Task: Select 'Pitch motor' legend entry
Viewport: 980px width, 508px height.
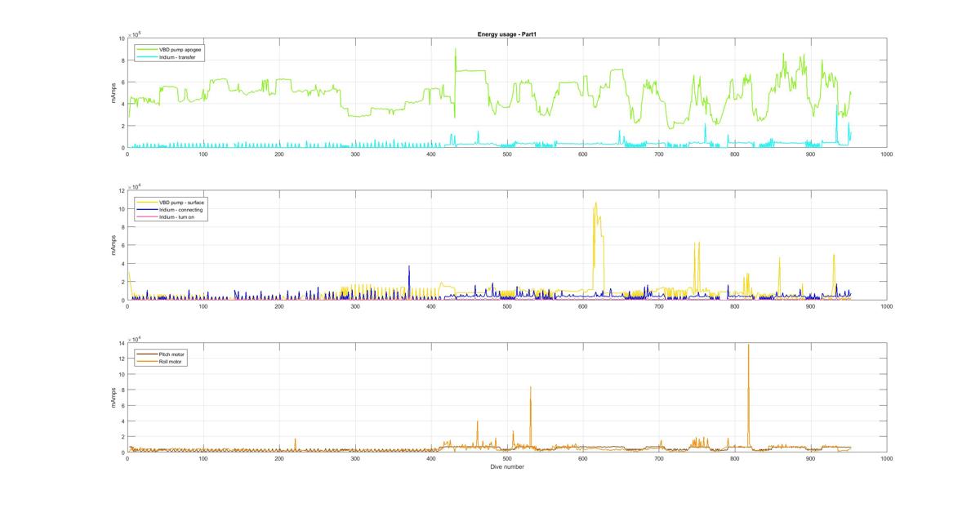Action: coord(172,353)
